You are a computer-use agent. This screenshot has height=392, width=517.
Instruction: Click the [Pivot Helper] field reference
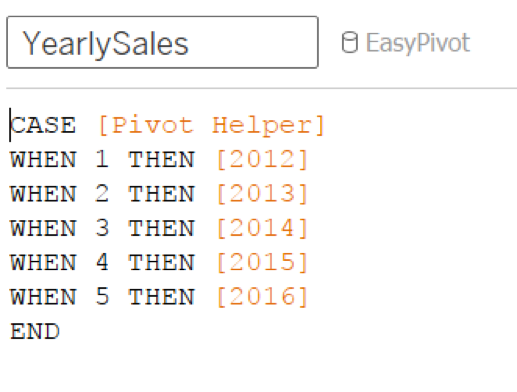coord(211,126)
